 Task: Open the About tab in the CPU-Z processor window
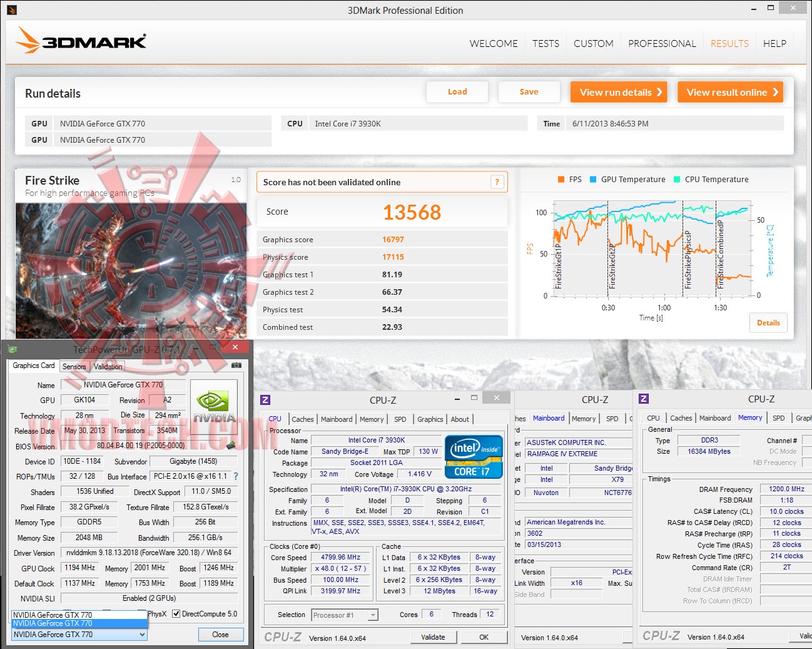(460, 419)
